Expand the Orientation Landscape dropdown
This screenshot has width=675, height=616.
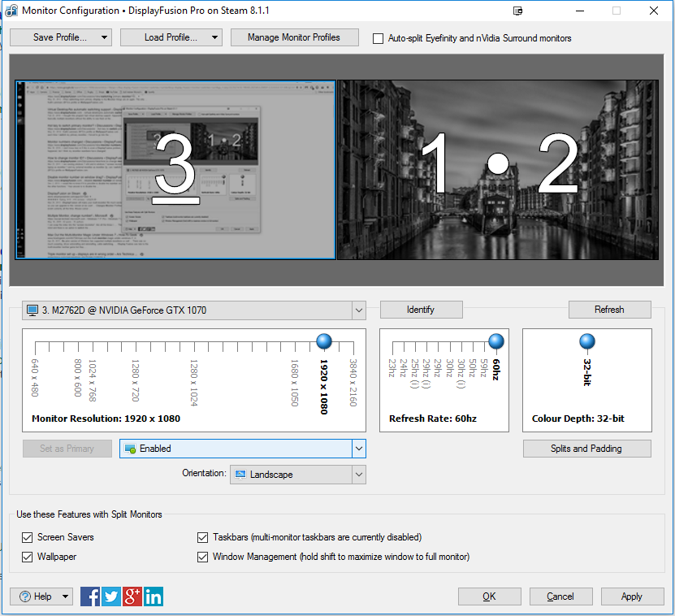[297, 475]
